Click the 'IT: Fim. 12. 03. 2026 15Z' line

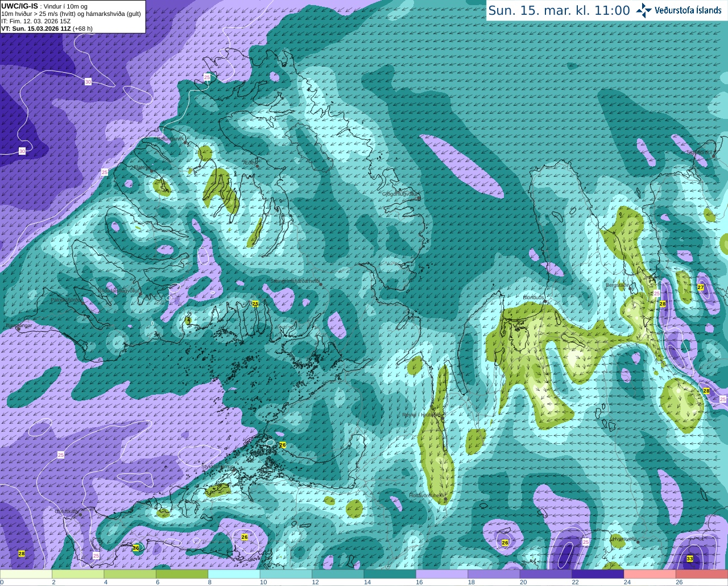pos(36,21)
